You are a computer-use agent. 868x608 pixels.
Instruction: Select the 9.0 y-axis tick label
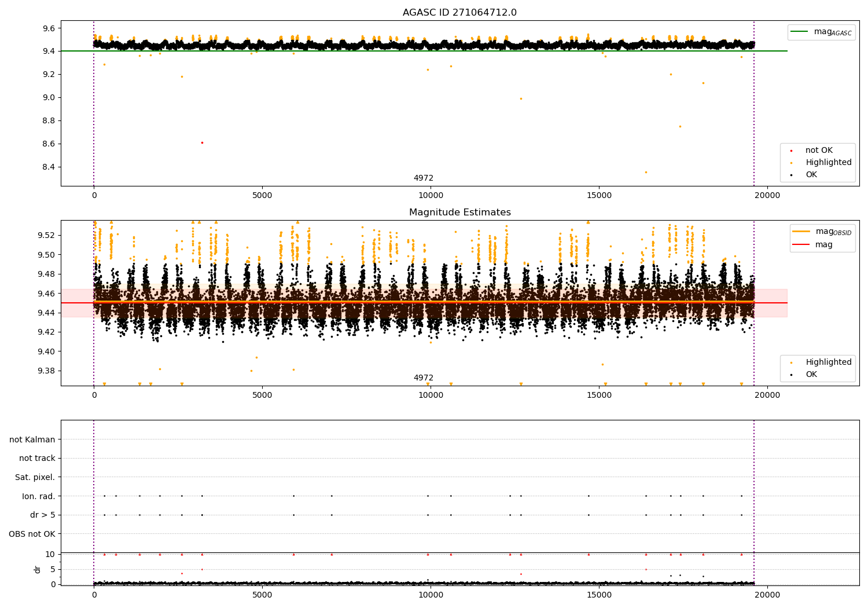click(x=48, y=98)
